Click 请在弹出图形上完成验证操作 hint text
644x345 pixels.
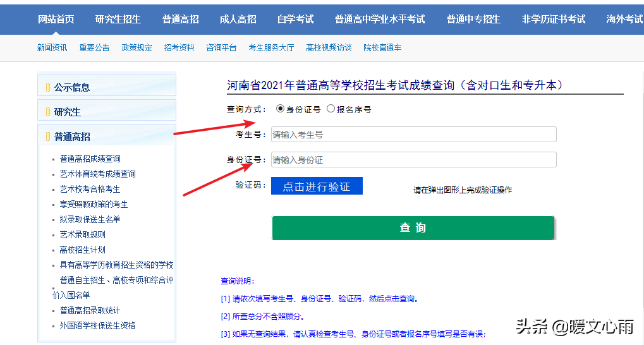coord(463,190)
